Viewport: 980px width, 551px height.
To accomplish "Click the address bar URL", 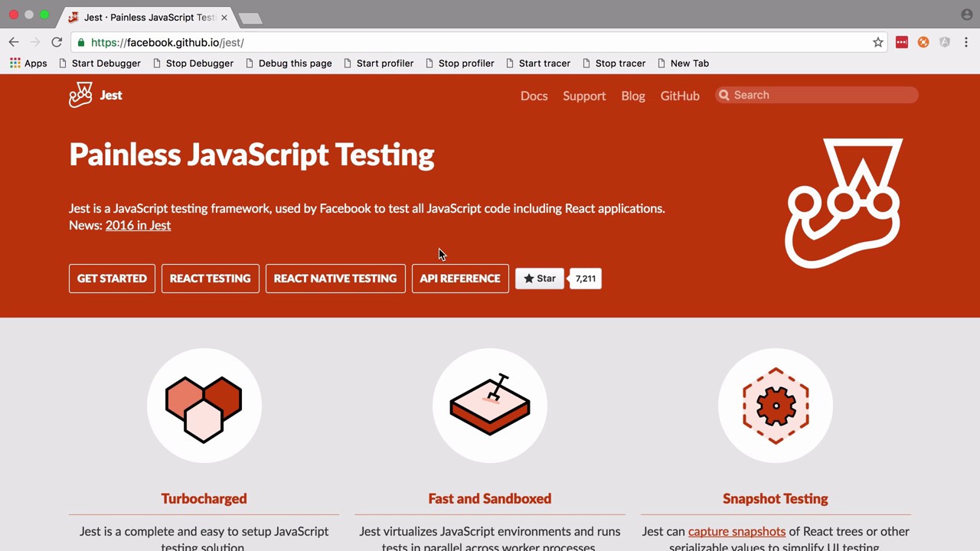I will click(167, 42).
